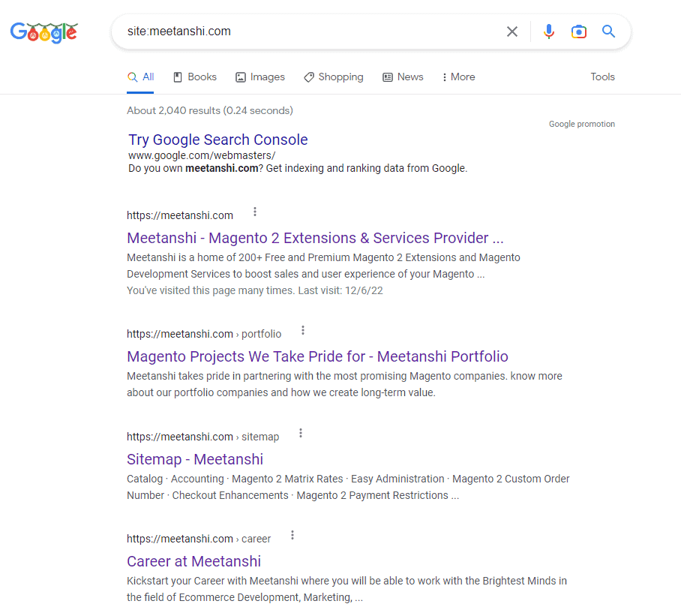Image resolution: width=681 pixels, height=616 pixels.
Task: Open the Shopping tab
Action: pos(333,77)
